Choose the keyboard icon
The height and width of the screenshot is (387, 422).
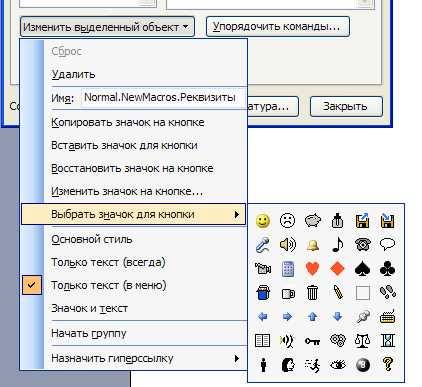[387, 317]
